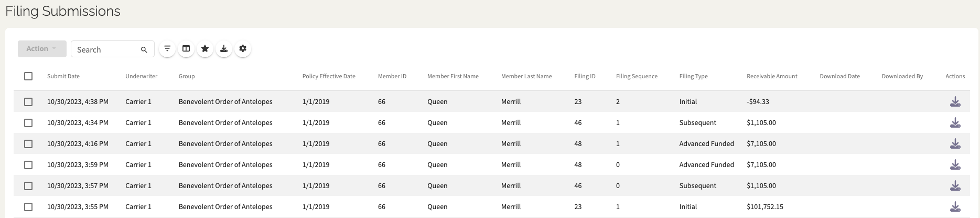Click Filing Type Initial in 3:55 PM row

point(688,207)
